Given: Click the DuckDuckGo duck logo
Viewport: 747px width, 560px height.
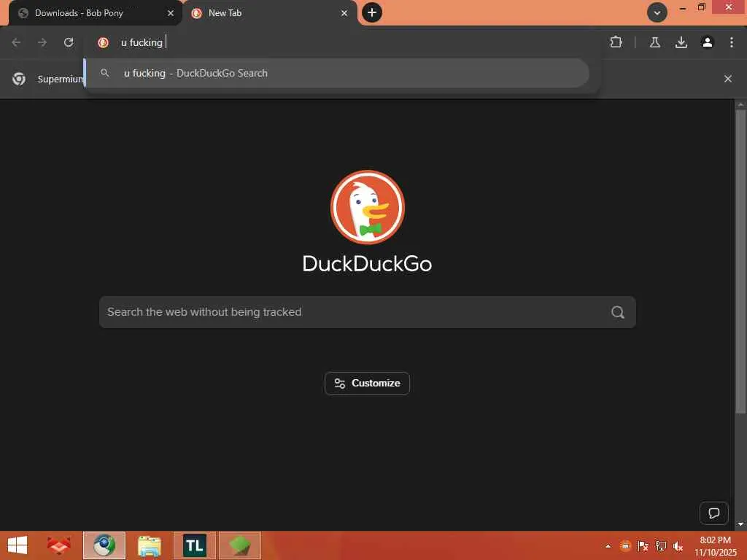Looking at the screenshot, I should coord(368,207).
